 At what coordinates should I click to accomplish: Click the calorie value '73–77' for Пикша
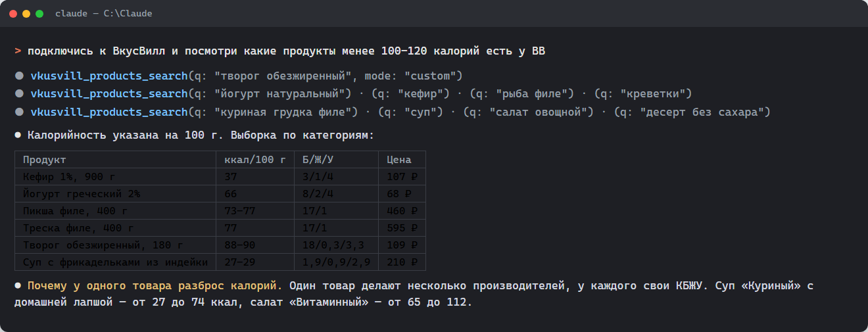click(239, 211)
